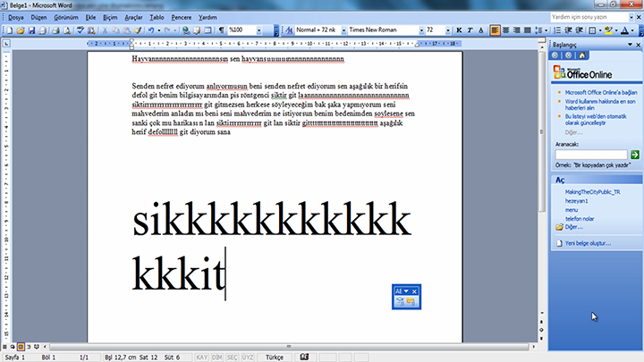Image resolution: width=644 pixels, height=362 pixels.
Task: Expand the font size 72 dropdown
Action: (446, 29)
